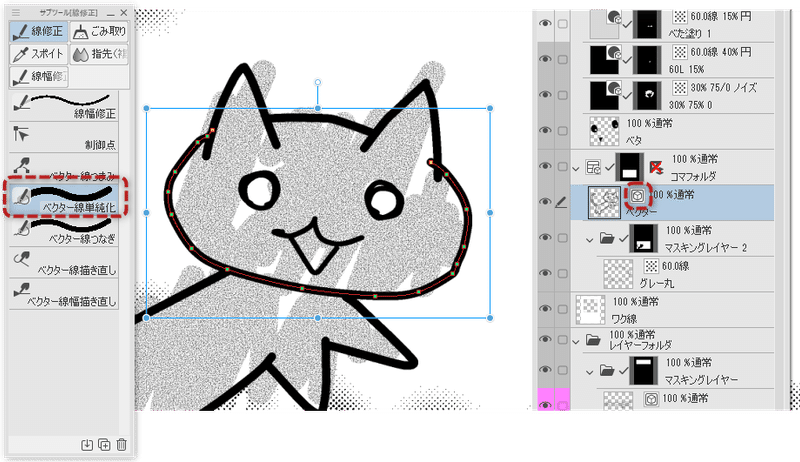Click the duplicate sub tool icon
Screen dimensions: 800x462
pos(104,445)
